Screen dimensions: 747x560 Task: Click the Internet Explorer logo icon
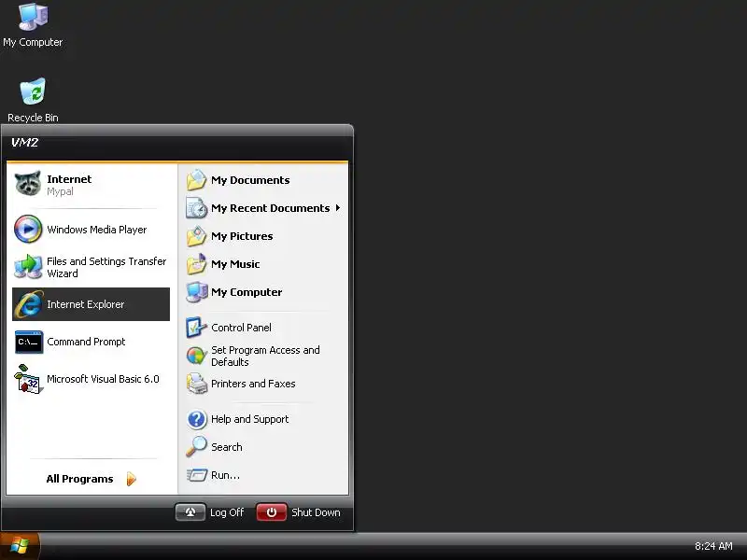click(x=29, y=304)
